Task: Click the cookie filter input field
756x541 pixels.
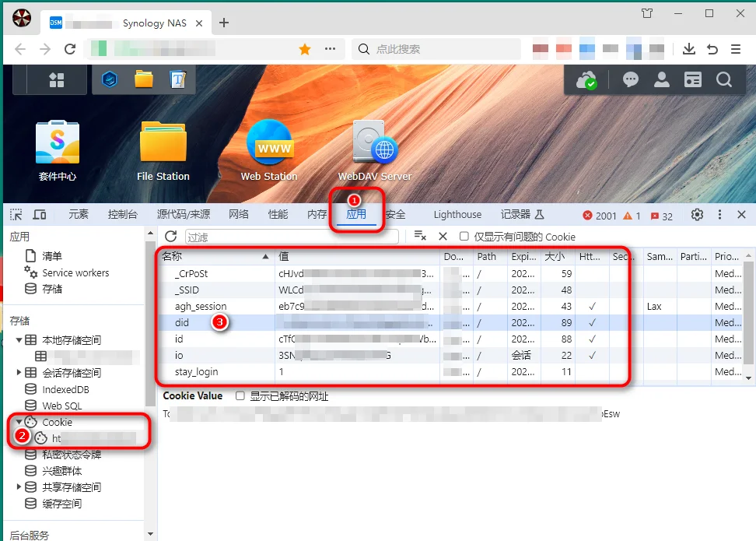Action: click(292, 237)
